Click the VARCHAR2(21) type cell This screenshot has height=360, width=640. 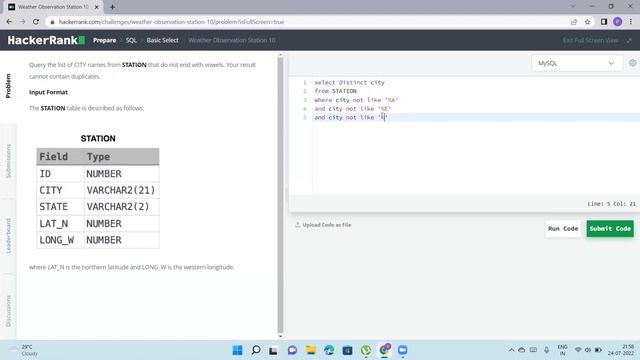click(x=121, y=190)
